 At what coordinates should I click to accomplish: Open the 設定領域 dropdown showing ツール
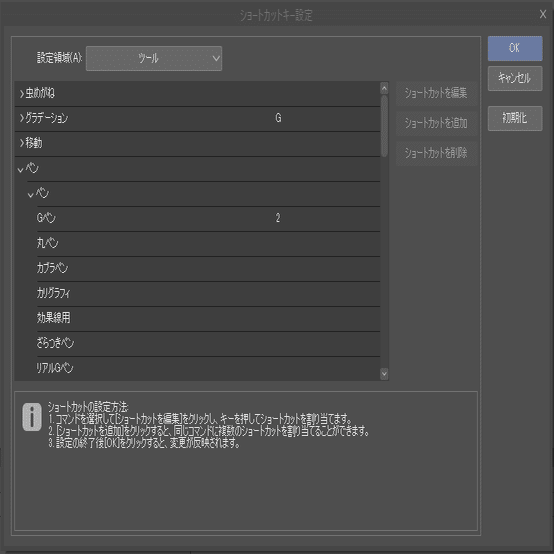click(154, 58)
